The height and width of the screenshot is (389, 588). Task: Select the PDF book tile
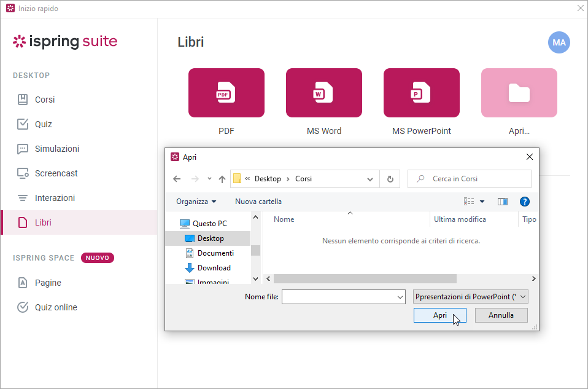pyautogui.click(x=226, y=93)
